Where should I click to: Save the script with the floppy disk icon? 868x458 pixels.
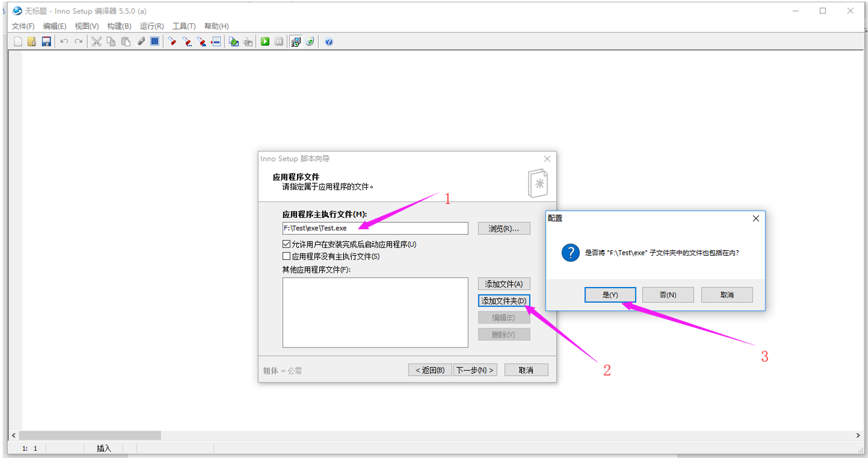(46, 41)
